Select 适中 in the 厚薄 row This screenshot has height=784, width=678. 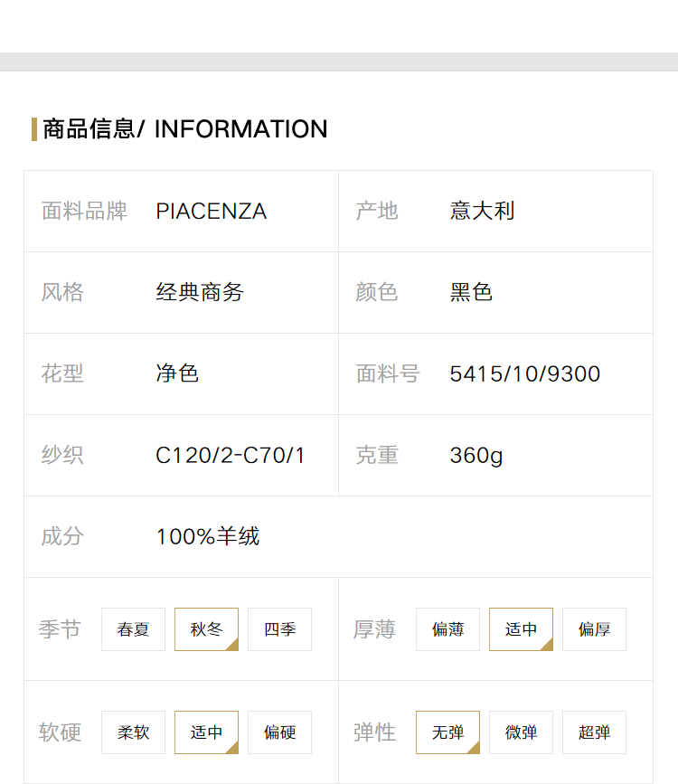521,629
